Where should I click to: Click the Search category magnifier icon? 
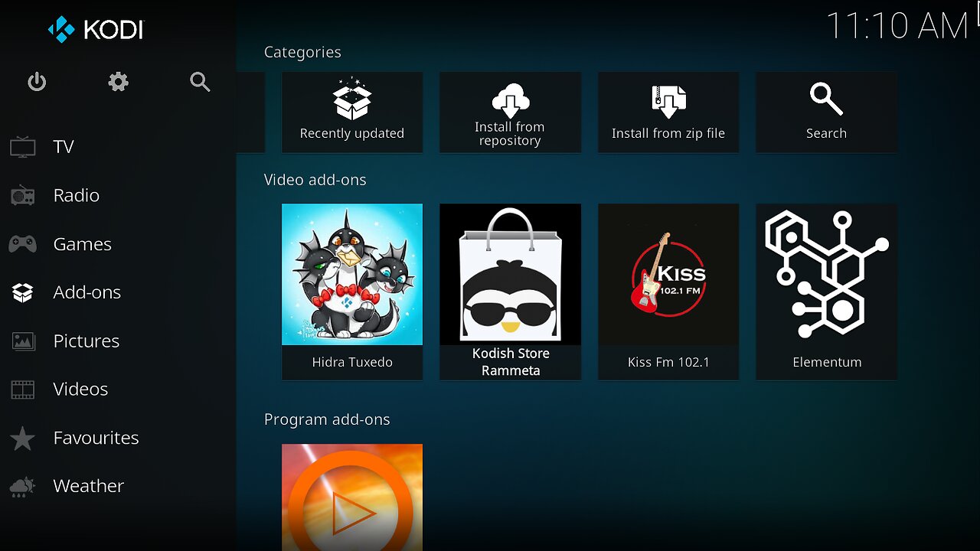(826, 99)
